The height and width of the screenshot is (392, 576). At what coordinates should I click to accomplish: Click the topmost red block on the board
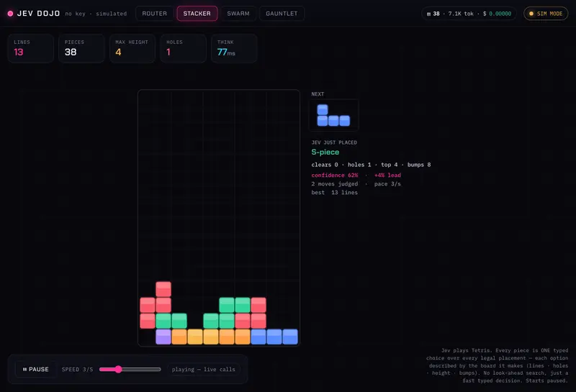[163, 289]
